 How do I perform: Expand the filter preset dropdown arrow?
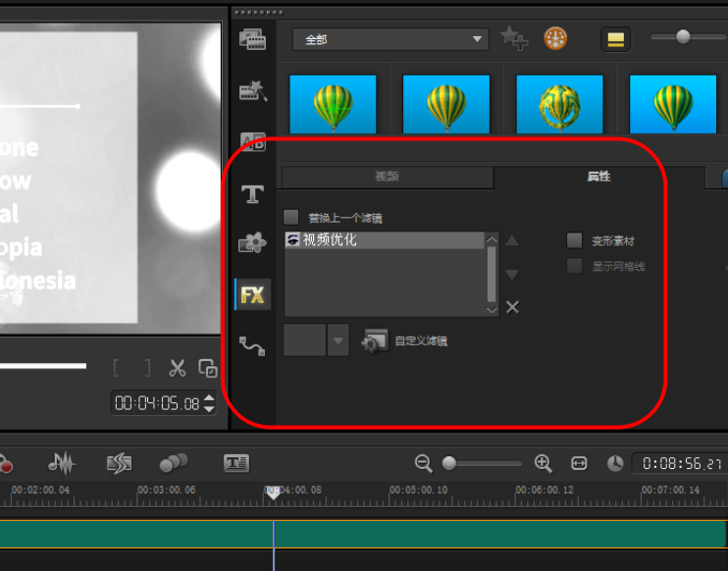click(338, 341)
